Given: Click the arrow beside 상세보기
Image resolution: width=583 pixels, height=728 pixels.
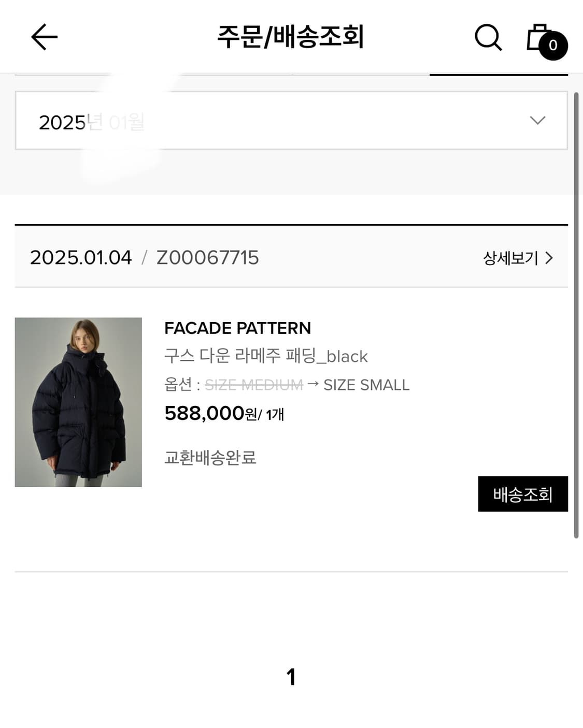Looking at the screenshot, I should (549, 258).
